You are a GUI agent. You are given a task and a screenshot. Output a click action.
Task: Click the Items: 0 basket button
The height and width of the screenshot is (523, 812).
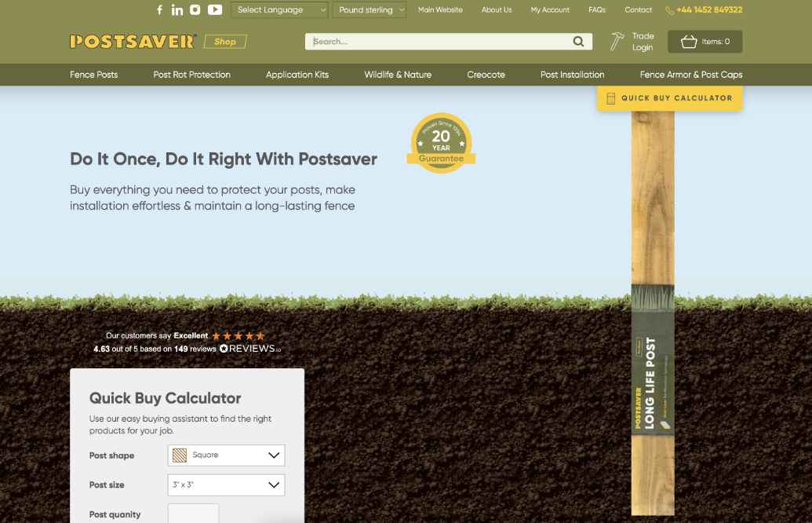[705, 42]
